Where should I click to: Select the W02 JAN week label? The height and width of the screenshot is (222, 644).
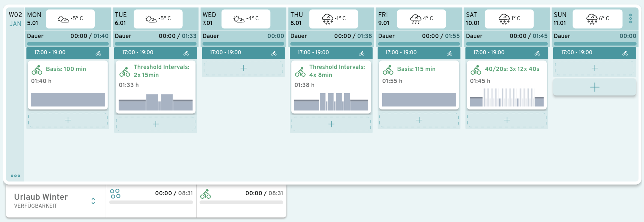click(15, 19)
